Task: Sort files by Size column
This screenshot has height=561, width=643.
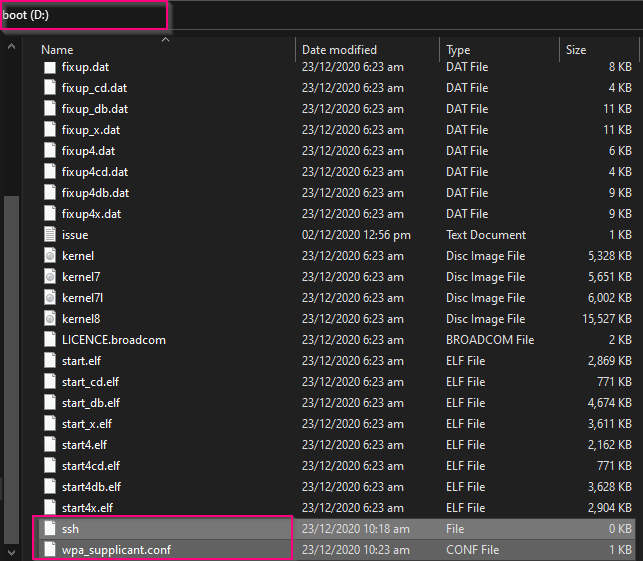Action: (576, 49)
